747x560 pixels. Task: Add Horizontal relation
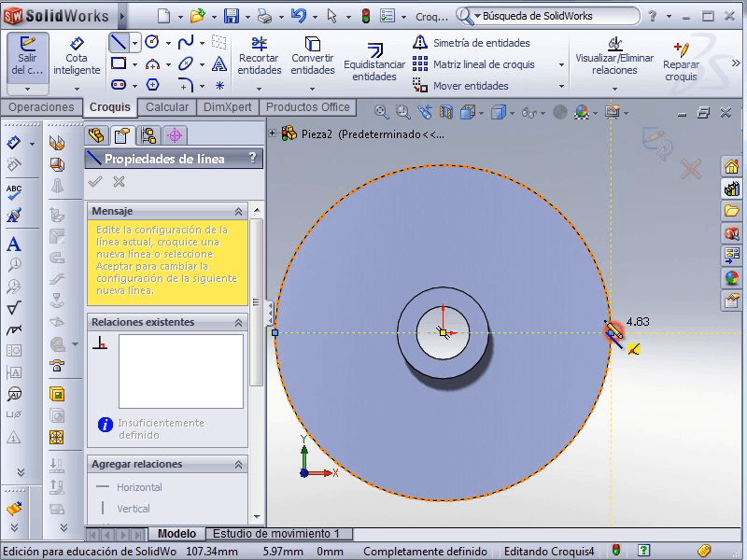point(138,487)
